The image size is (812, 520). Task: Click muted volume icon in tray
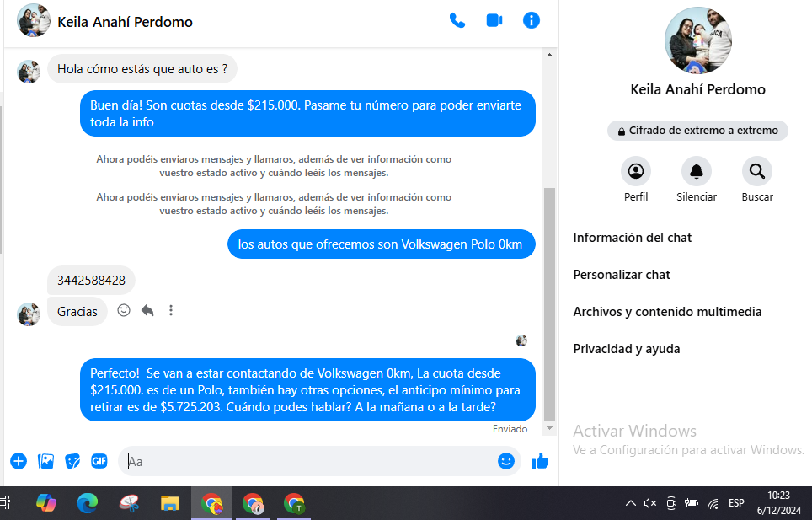[x=650, y=503]
